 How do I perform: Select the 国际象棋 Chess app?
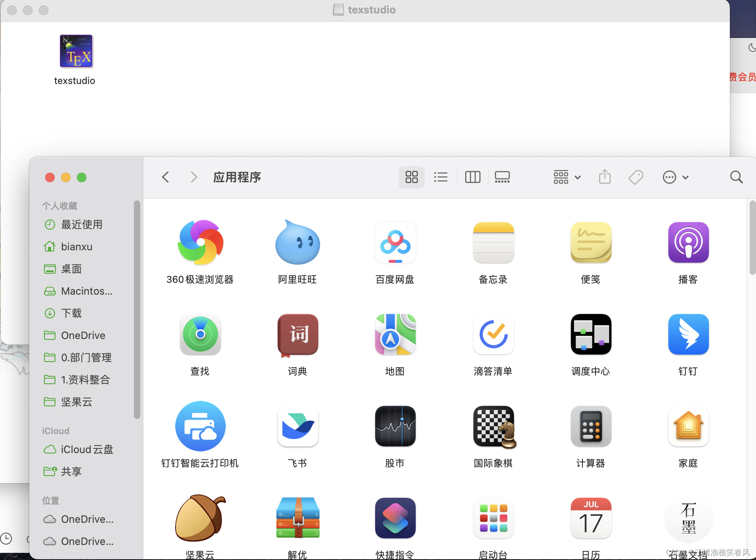click(494, 427)
